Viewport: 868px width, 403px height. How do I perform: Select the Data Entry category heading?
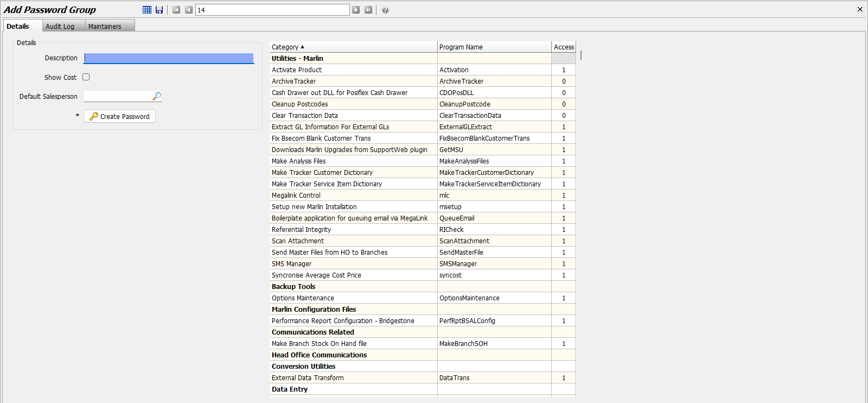(423, 389)
